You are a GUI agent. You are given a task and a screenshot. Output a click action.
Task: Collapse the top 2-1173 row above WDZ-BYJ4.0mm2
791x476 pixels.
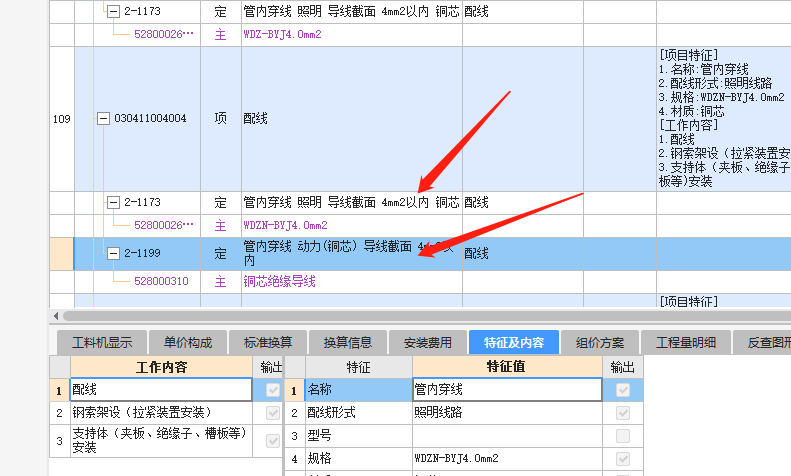(114, 11)
